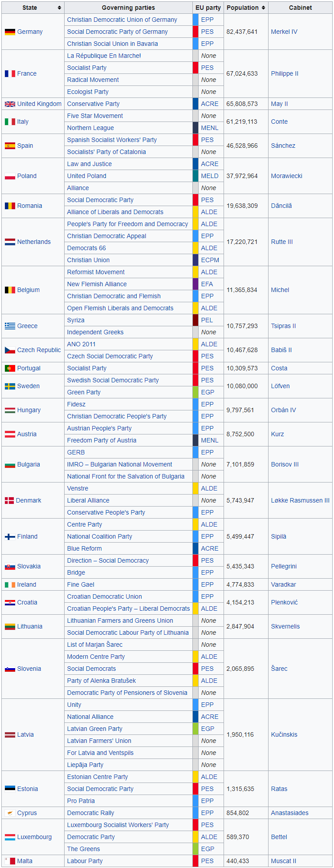The width and height of the screenshot is (334, 868).
Task: Open the ECPM link beside Christian Union
Action: click(x=210, y=260)
